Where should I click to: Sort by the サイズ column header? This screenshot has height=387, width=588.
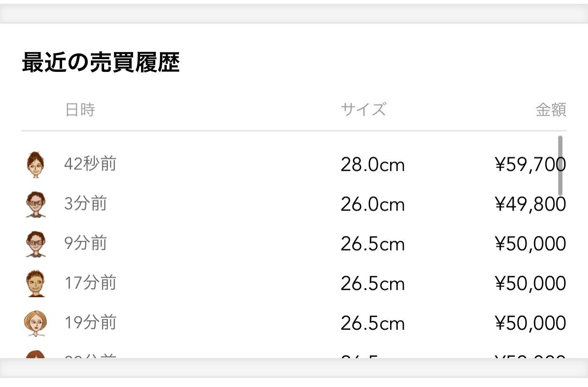(x=364, y=109)
